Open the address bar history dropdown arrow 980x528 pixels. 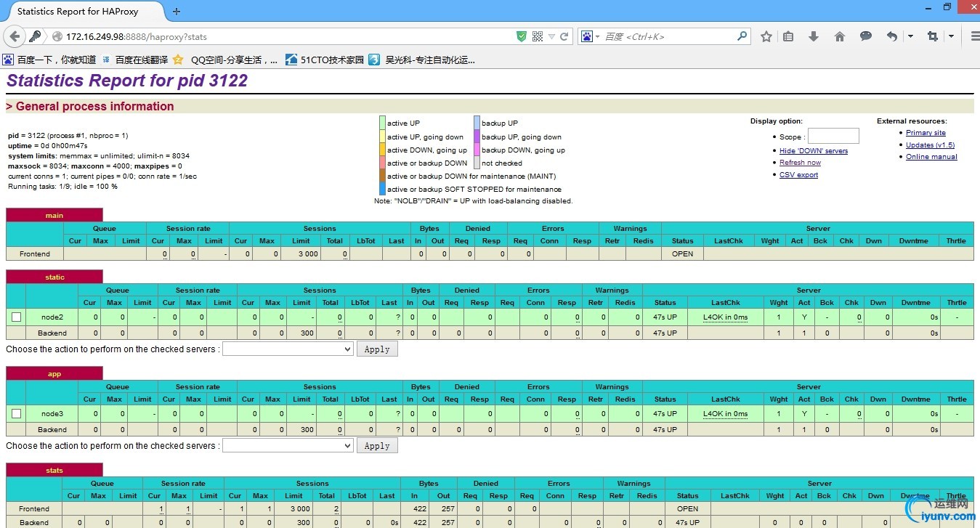[552, 36]
